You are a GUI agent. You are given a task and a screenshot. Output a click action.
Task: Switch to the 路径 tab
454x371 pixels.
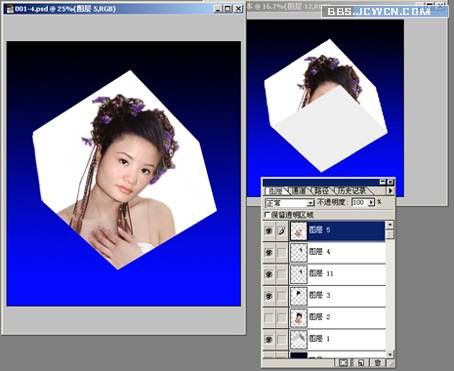tap(322, 191)
